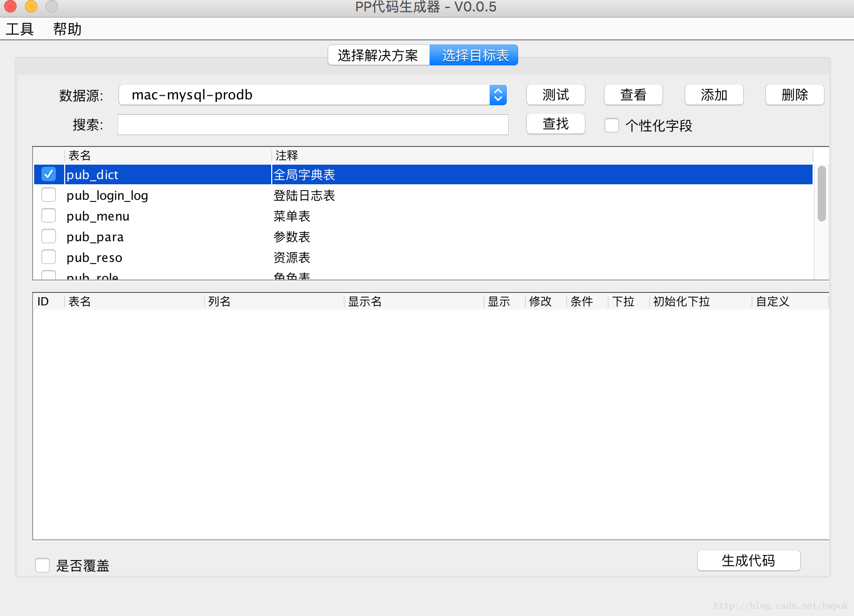This screenshot has width=854, height=616.
Task: Click the 查看 button
Action: pos(634,95)
